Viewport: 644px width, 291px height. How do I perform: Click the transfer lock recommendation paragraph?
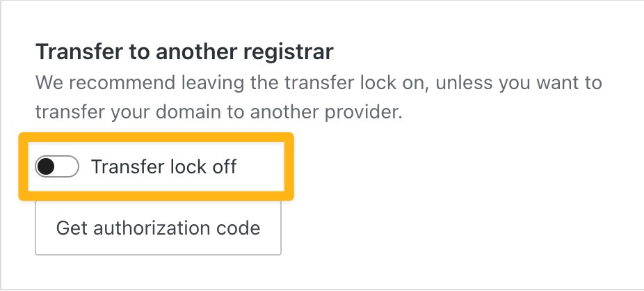click(x=319, y=97)
